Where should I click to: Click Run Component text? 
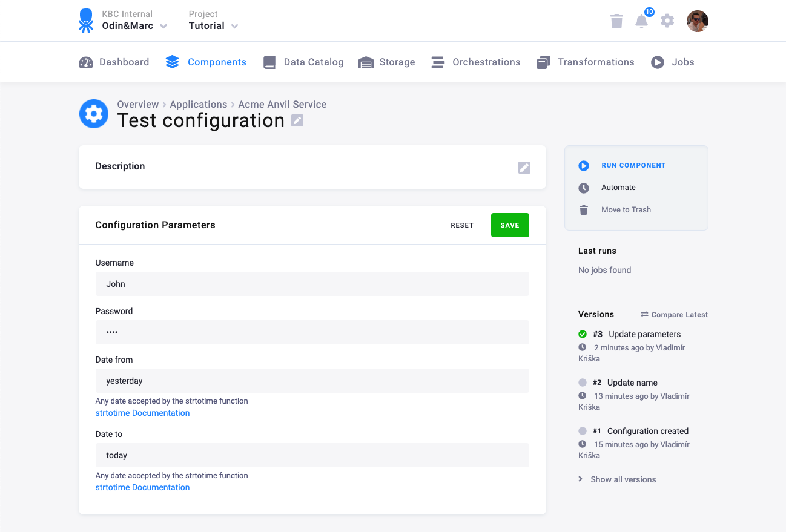(x=633, y=165)
